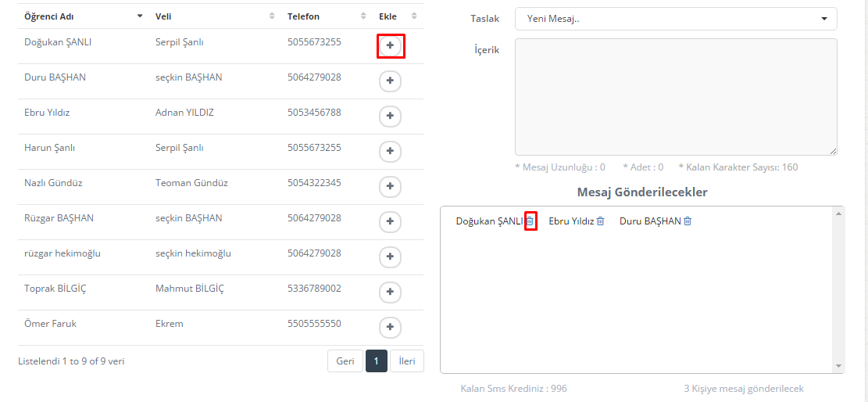Delete Ebru Yıldız from recipients

point(600,221)
